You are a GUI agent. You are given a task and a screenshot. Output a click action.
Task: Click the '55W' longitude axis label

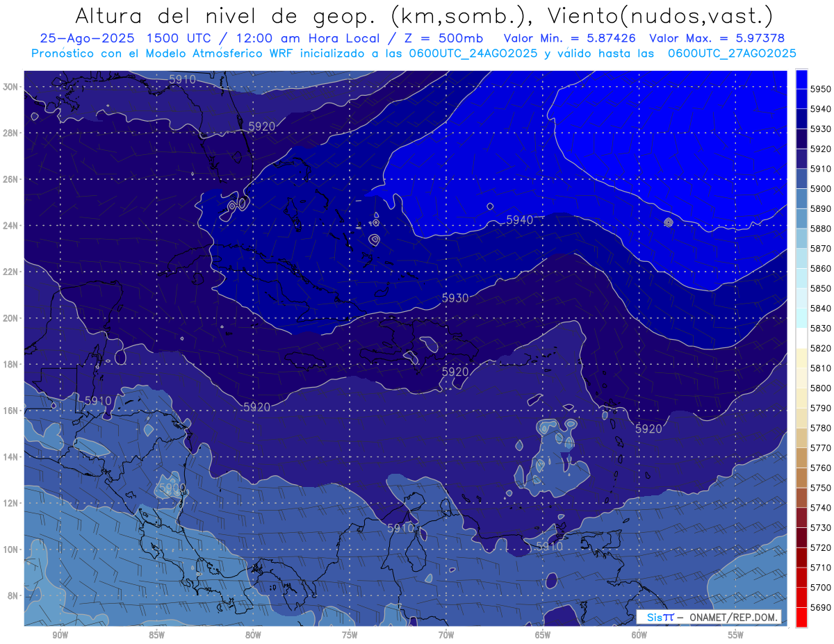click(x=736, y=636)
